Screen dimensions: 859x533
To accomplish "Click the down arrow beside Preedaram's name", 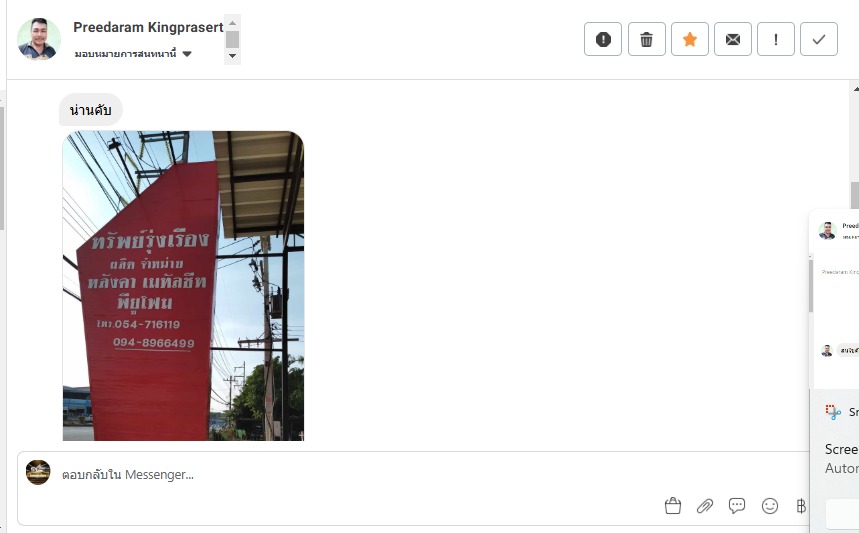I will click(x=232, y=56).
